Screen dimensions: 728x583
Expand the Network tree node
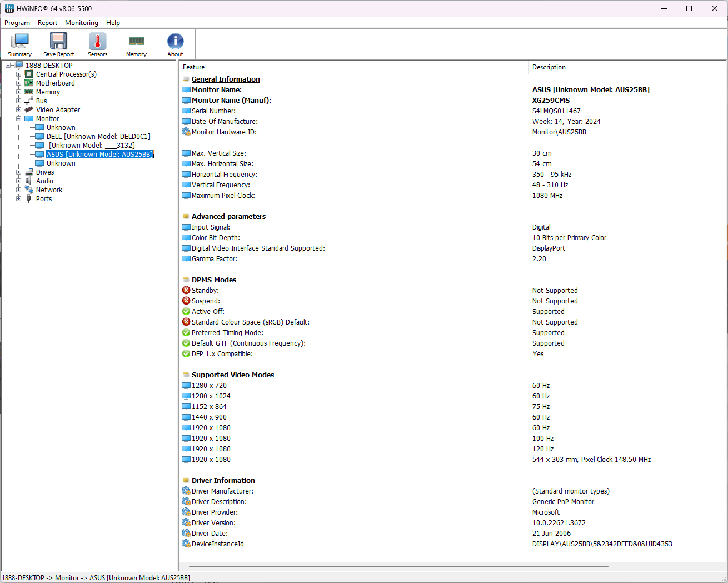[x=19, y=190]
